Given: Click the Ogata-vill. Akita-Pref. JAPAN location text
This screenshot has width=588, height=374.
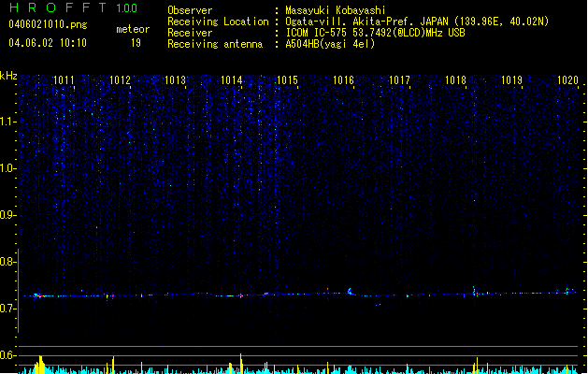Looking at the screenshot, I should tap(417, 22).
